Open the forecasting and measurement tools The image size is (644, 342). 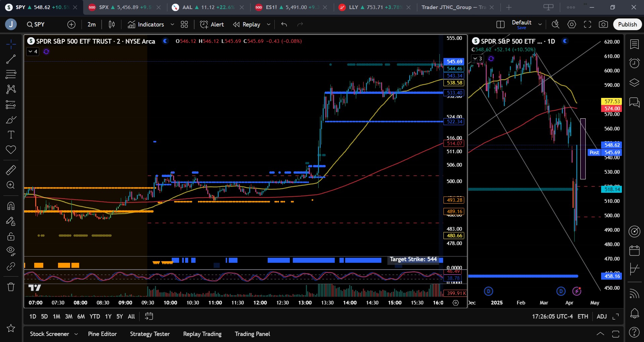[x=11, y=105]
